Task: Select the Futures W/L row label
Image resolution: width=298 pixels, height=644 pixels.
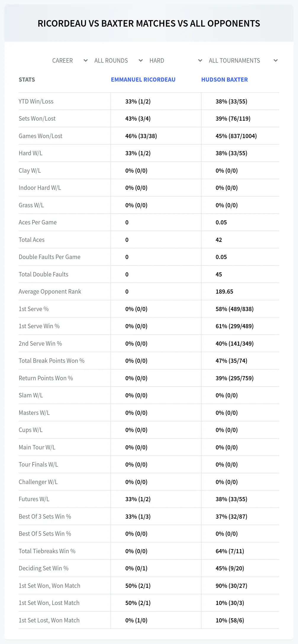Action: click(x=34, y=499)
